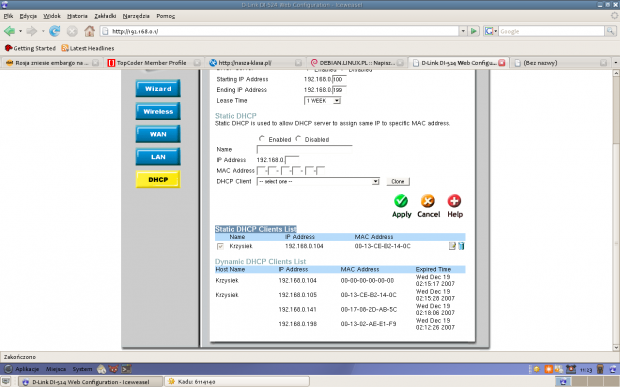Switch to the DEBIAN.LINUX.PL tab
This screenshot has height=387, width=620.
click(x=357, y=63)
